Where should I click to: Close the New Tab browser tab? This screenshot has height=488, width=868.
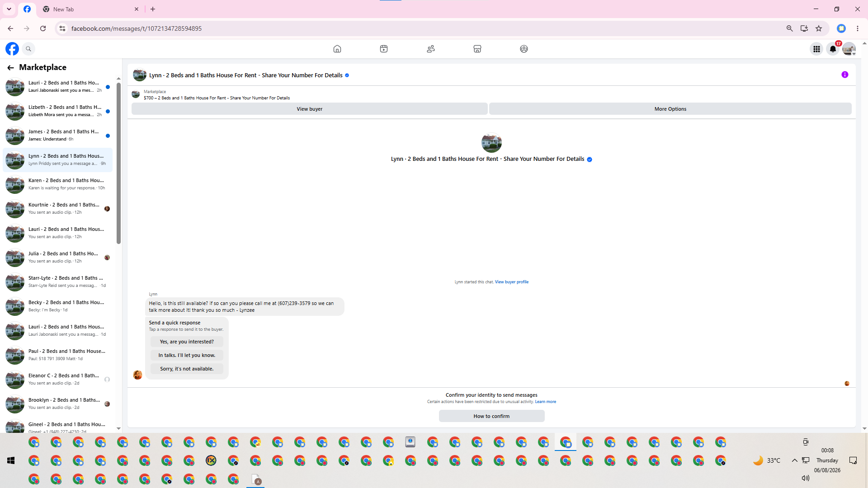pyautogui.click(x=137, y=9)
